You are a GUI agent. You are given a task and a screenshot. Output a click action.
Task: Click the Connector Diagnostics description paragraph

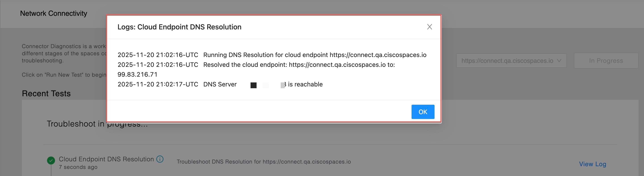pyautogui.click(x=64, y=53)
